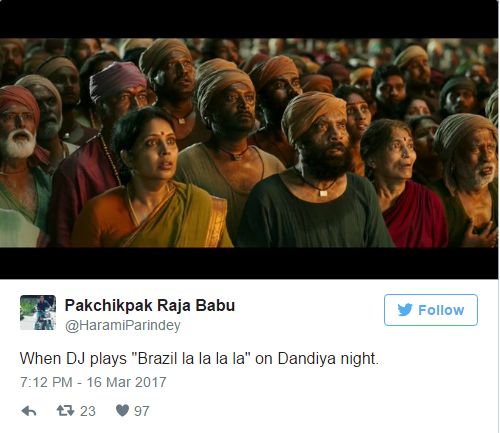Image resolution: width=500 pixels, height=433 pixels.
Task: Click the reply arrow icon
Action: (x=29, y=411)
